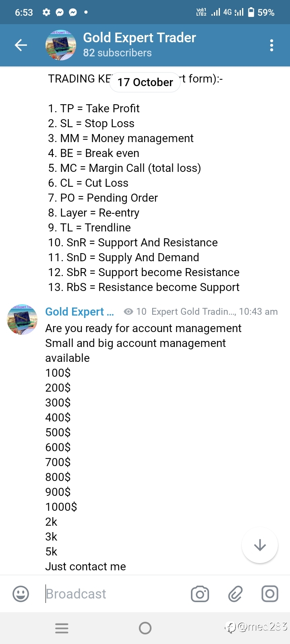Tap the camera icon in message bar
This screenshot has height=644, width=290.
click(x=200, y=594)
